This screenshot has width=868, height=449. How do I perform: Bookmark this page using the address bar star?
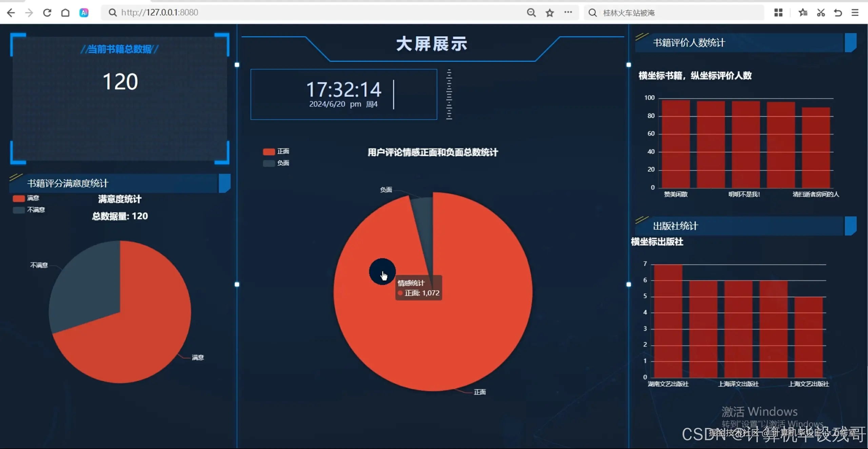(x=549, y=13)
